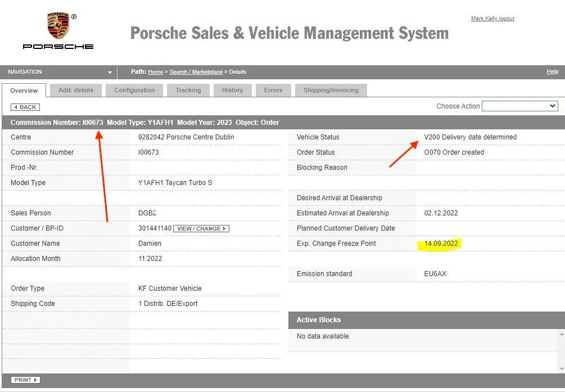Select estimated arrival date 02.12.2022
This screenshot has width=565, height=392.
pyautogui.click(x=441, y=213)
